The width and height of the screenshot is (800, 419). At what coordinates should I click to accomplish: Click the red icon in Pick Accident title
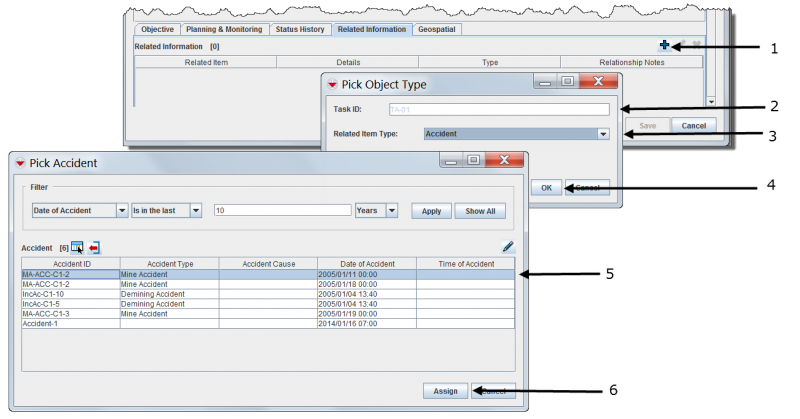pos(19,162)
